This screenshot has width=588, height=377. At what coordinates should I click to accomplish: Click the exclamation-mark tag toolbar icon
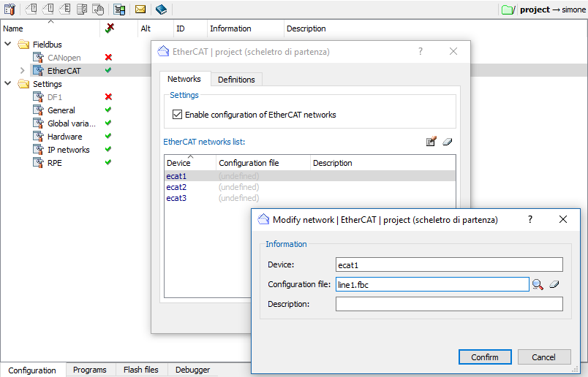click(48, 9)
